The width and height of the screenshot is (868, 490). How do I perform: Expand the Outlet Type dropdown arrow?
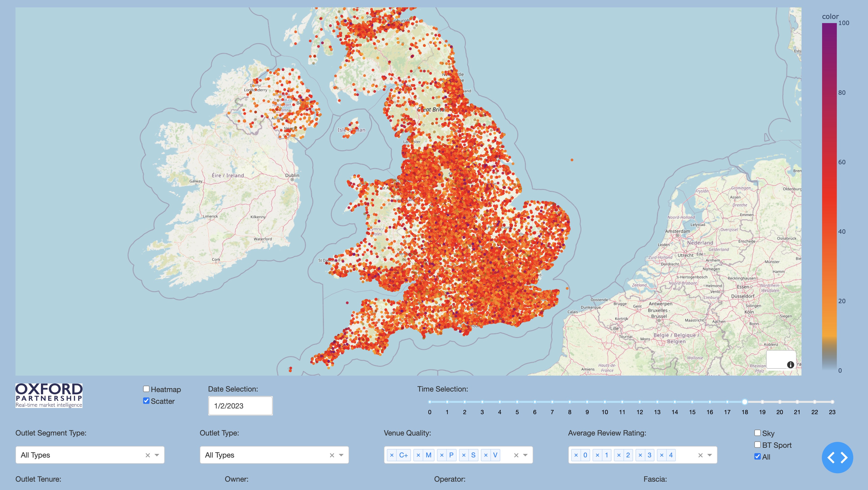click(x=341, y=455)
